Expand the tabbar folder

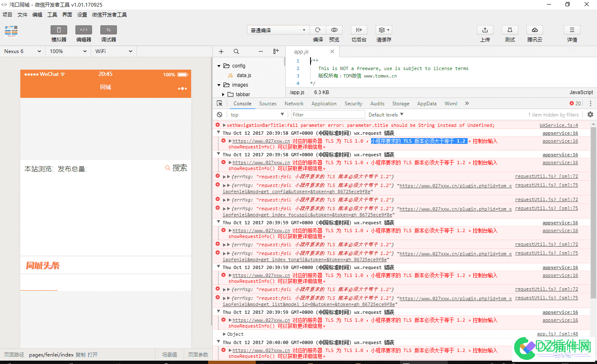223,95
